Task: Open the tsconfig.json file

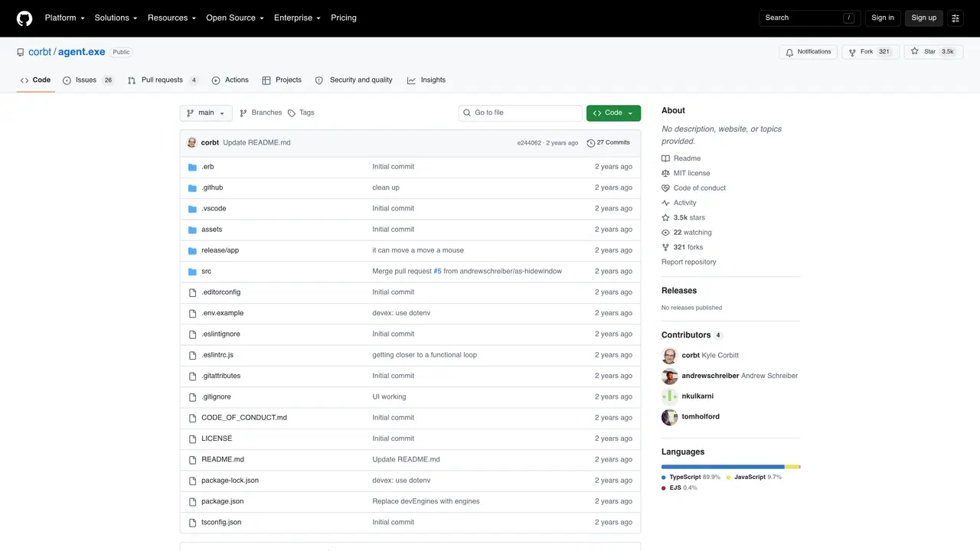Action: click(x=221, y=523)
